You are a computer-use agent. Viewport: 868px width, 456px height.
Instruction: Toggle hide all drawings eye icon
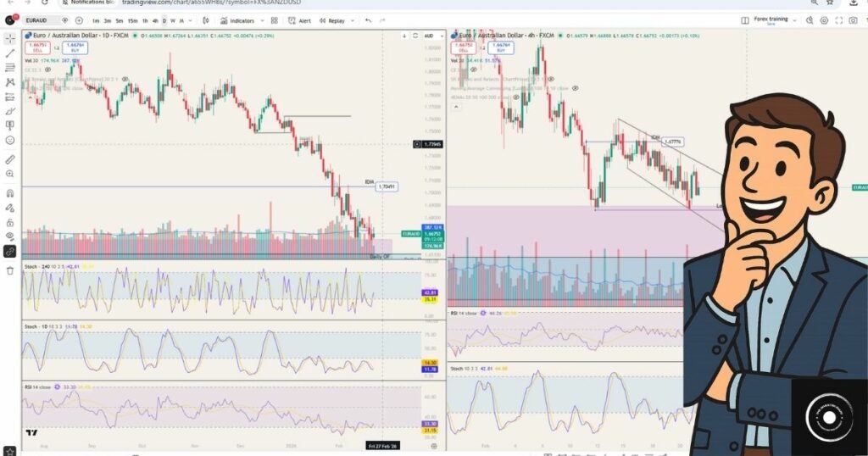10,236
